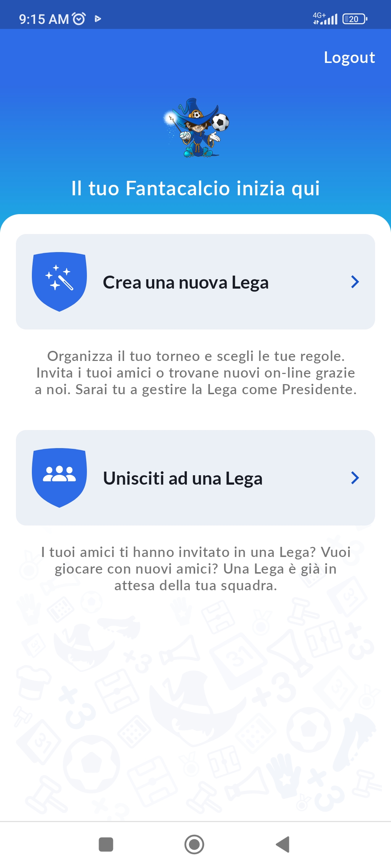
Task: Tap the Android home circle button
Action: tap(194, 844)
